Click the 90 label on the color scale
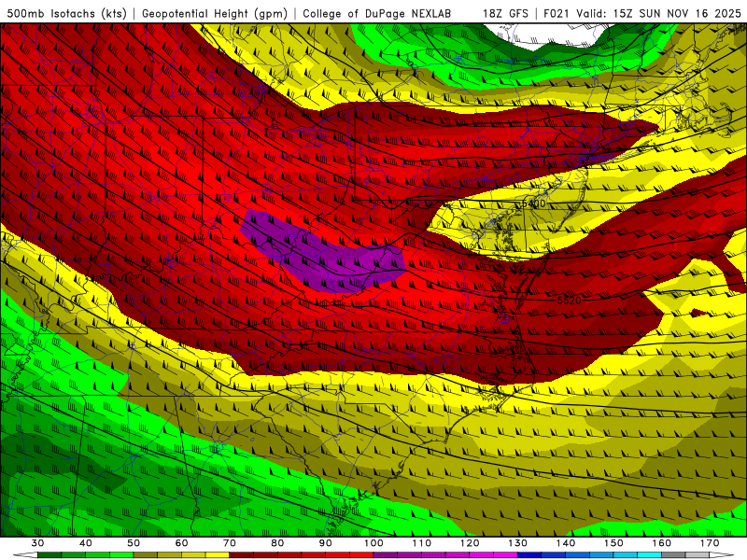The image size is (747, 560). click(325, 543)
